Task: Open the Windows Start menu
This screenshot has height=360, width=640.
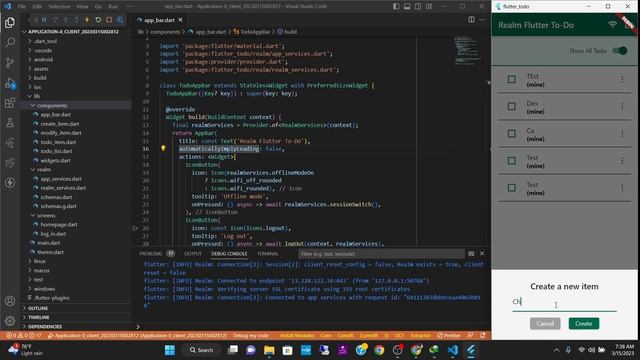Action: (x=169, y=350)
